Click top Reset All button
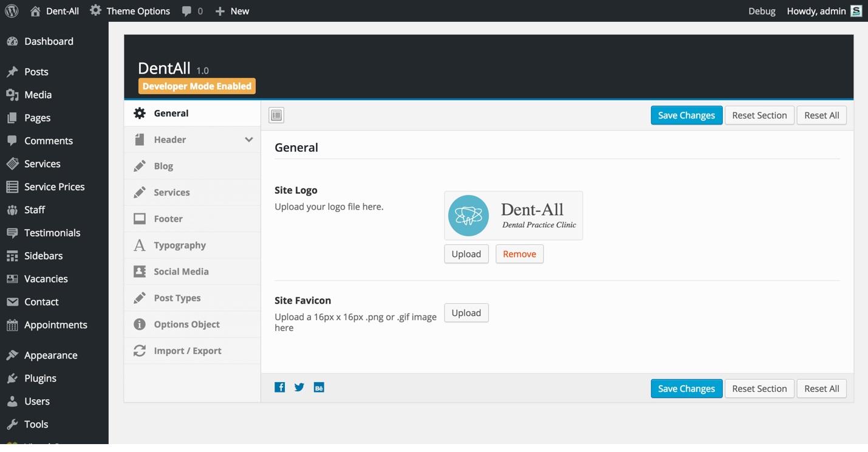This screenshot has width=868, height=452. click(822, 115)
